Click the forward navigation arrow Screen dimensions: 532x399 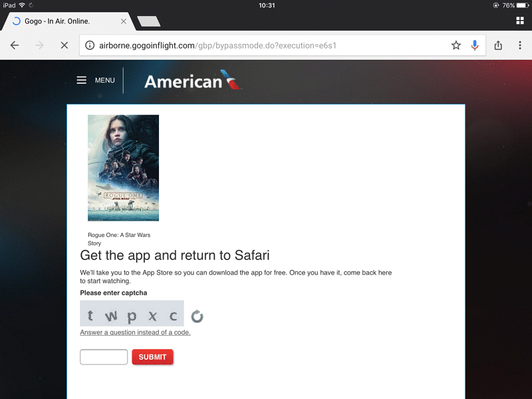coord(39,45)
